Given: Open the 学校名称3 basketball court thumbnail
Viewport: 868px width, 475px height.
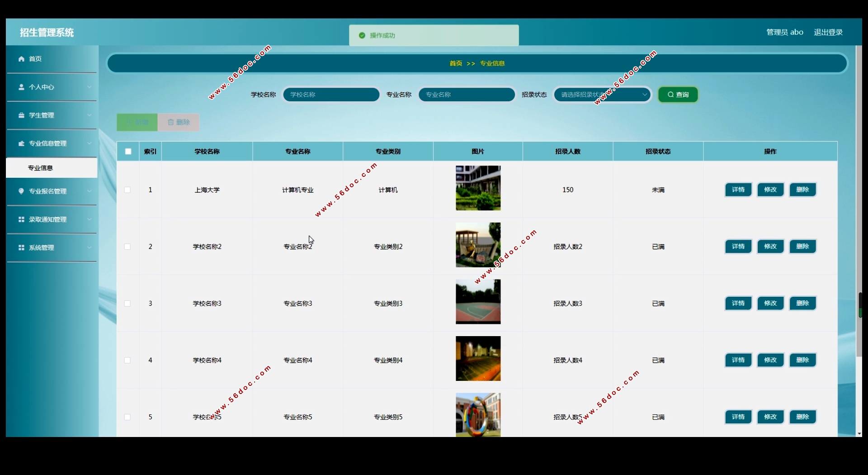Looking at the screenshot, I should 478,302.
